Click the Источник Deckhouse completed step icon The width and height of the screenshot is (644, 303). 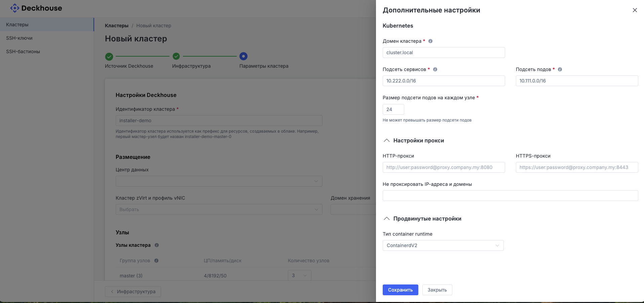[109, 56]
